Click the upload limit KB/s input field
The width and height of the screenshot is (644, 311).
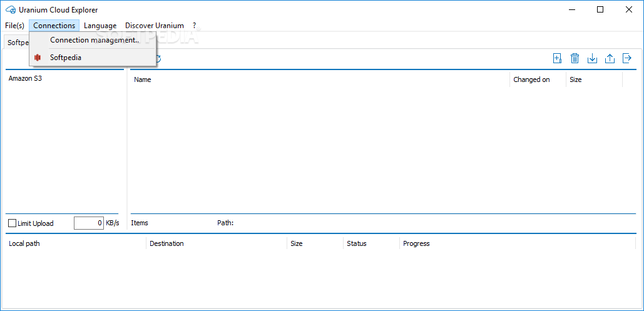pos(89,223)
